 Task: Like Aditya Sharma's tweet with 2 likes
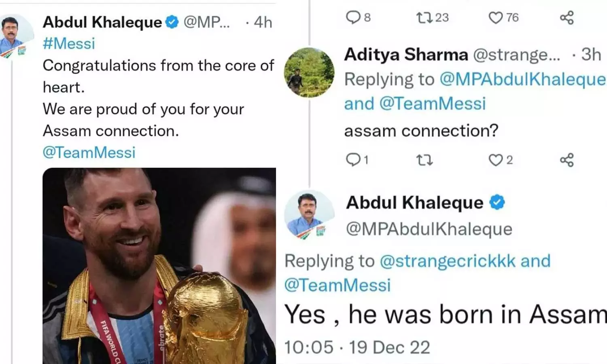coord(495,160)
